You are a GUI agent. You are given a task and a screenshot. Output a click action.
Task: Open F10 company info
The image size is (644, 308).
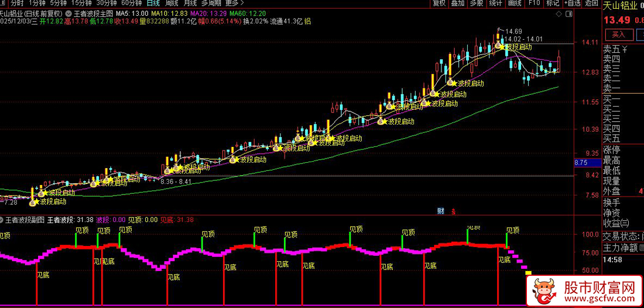coord(534,3)
